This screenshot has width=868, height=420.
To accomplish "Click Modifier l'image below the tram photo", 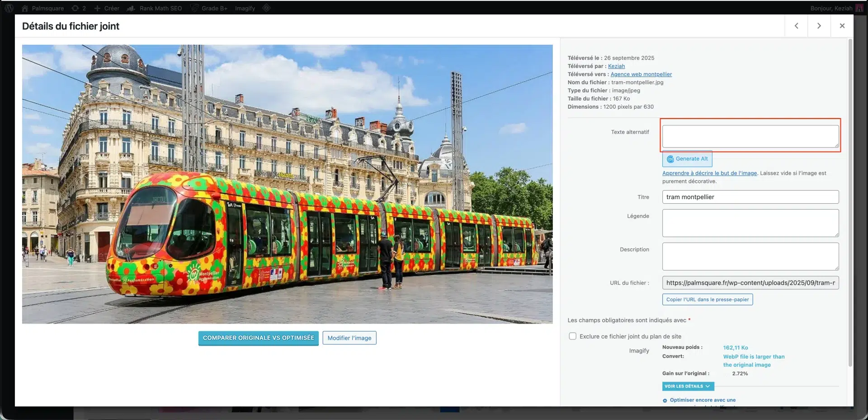I will pos(349,338).
